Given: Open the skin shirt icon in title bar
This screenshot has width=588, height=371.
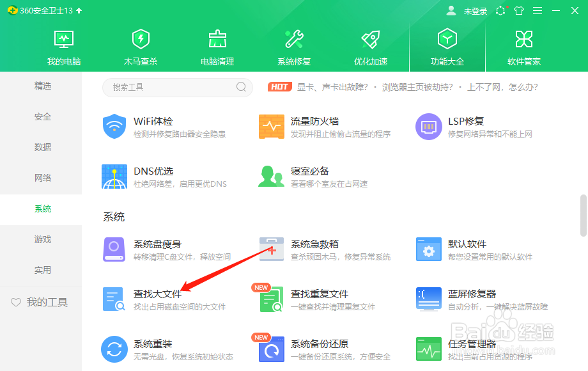Looking at the screenshot, I should [519, 11].
